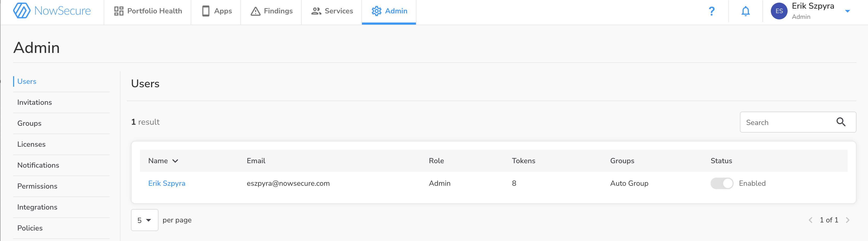Click the email eszpyra@nowsecure.com
Viewport: 868px width, 241px height.
coord(288,183)
